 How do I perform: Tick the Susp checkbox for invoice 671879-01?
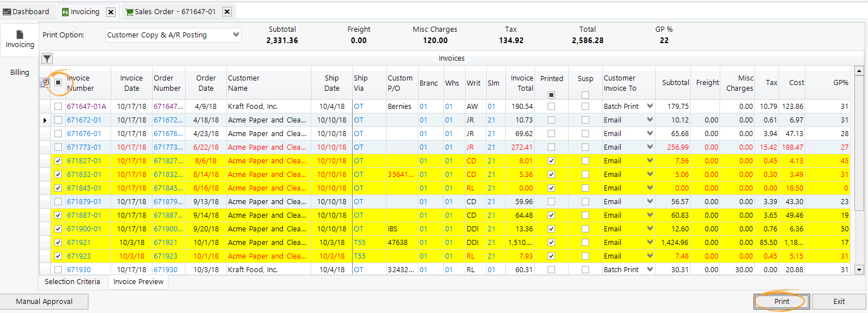click(585, 202)
